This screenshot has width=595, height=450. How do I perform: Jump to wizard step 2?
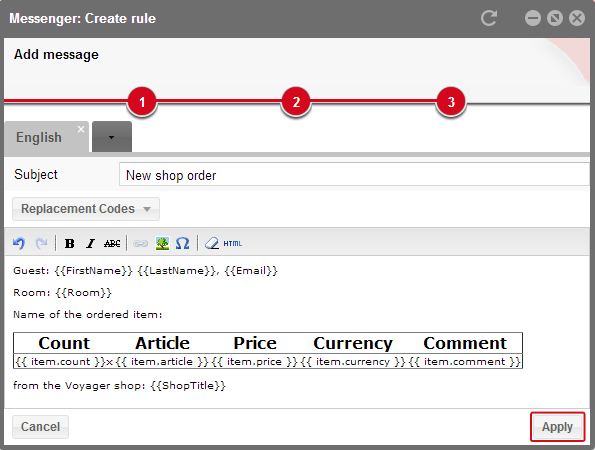point(296,102)
